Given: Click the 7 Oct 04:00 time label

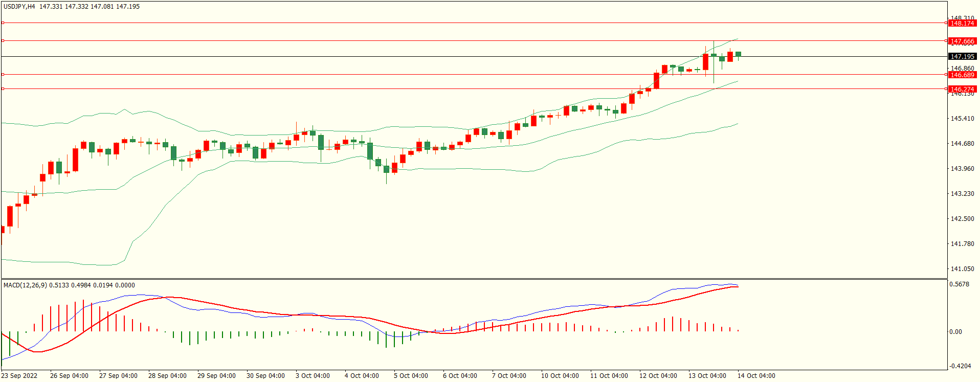Looking at the screenshot, I should click(509, 375).
